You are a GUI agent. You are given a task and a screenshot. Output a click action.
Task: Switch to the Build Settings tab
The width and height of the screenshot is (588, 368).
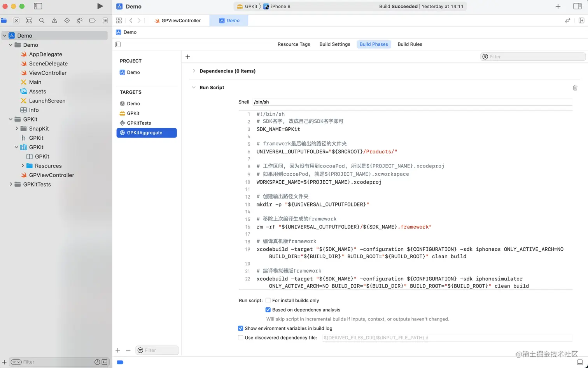click(x=335, y=44)
